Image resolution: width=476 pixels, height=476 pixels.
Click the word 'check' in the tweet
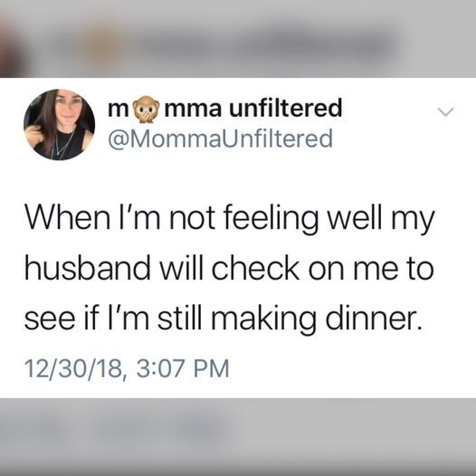pyautogui.click(x=255, y=268)
